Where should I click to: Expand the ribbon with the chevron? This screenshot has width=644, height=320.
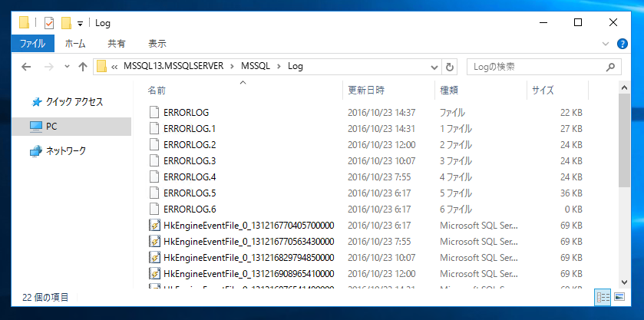(x=606, y=44)
